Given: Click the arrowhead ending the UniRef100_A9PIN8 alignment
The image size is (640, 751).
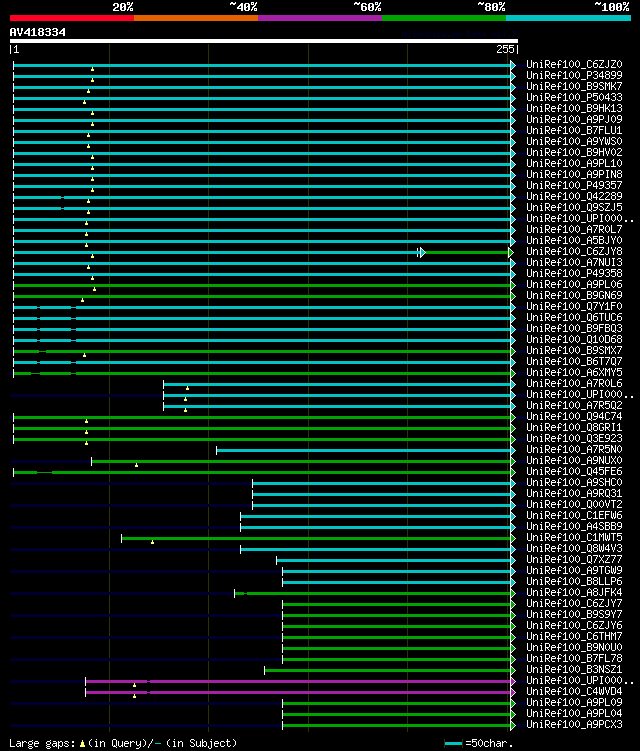Looking at the screenshot, I should [x=513, y=175].
